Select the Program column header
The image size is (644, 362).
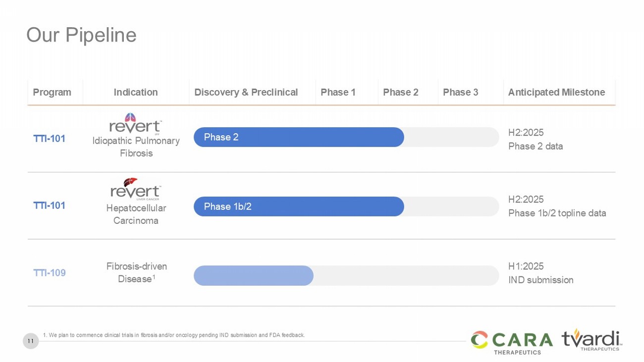(x=52, y=92)
